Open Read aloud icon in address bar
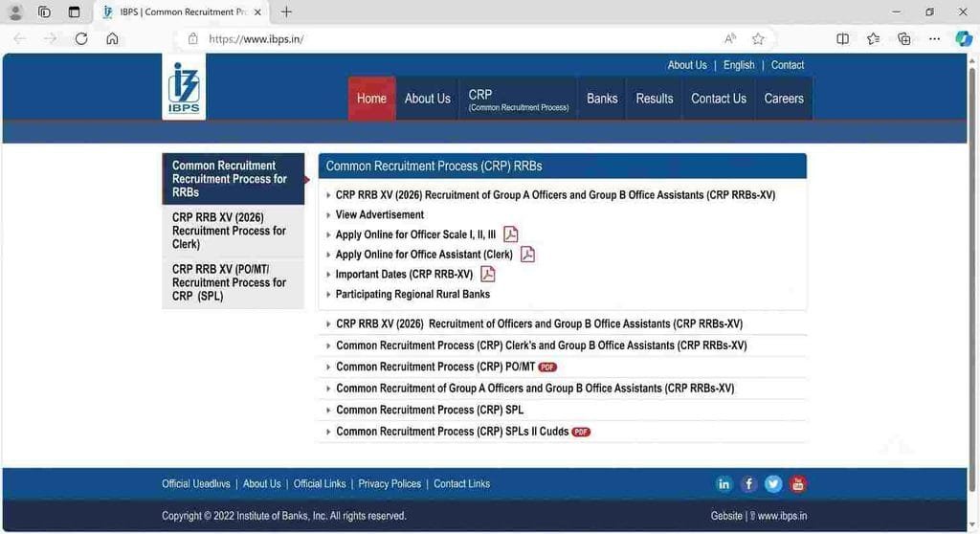This screenshot has height=534, width=980. tap(730, 39)
